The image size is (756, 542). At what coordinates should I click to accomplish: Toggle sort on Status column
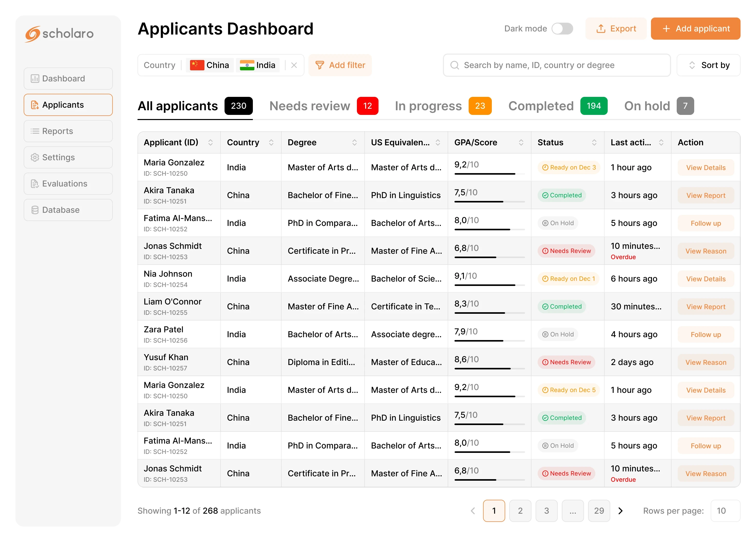coord(594,143)
